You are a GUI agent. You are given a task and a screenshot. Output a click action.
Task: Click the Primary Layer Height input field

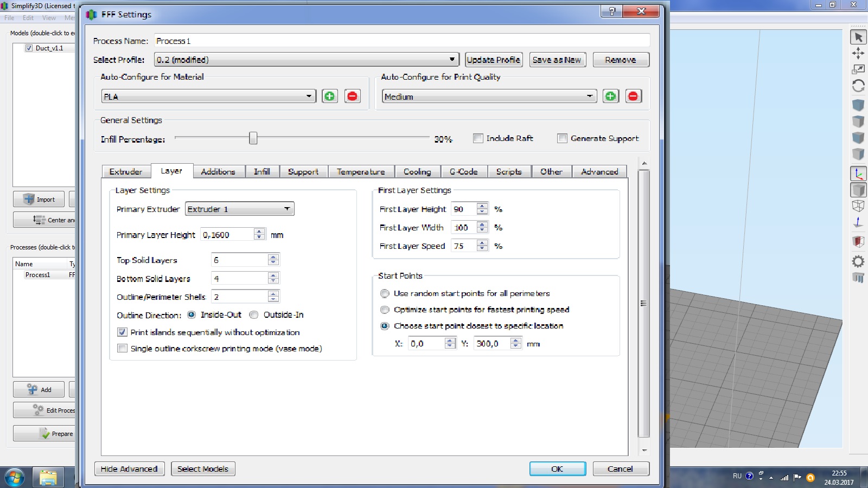(228, 235)
